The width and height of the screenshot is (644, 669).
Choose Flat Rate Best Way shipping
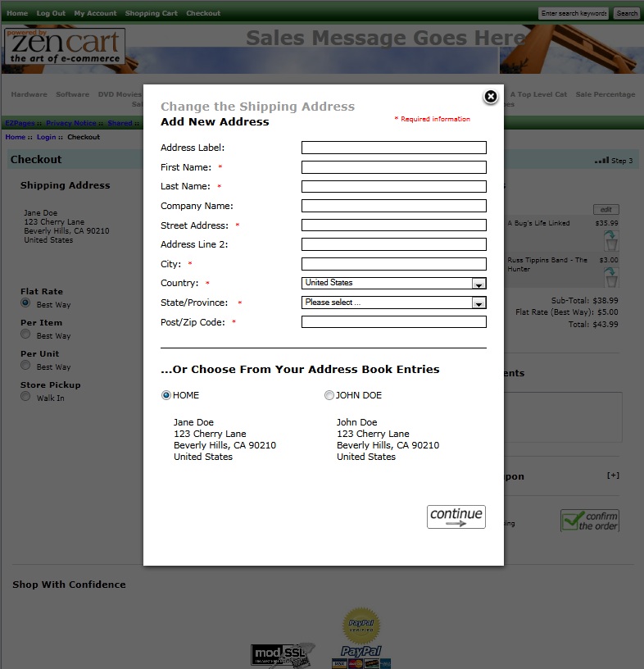pyautogui.click(x=25, y=303)
